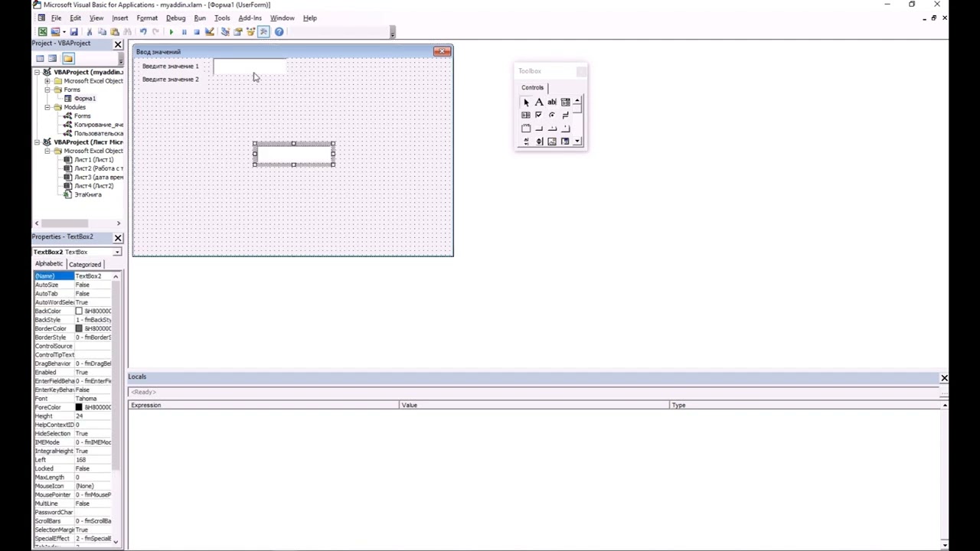Click the selected text box on the form
This screenshot has height=551, width=980.
tap(294, 154)
